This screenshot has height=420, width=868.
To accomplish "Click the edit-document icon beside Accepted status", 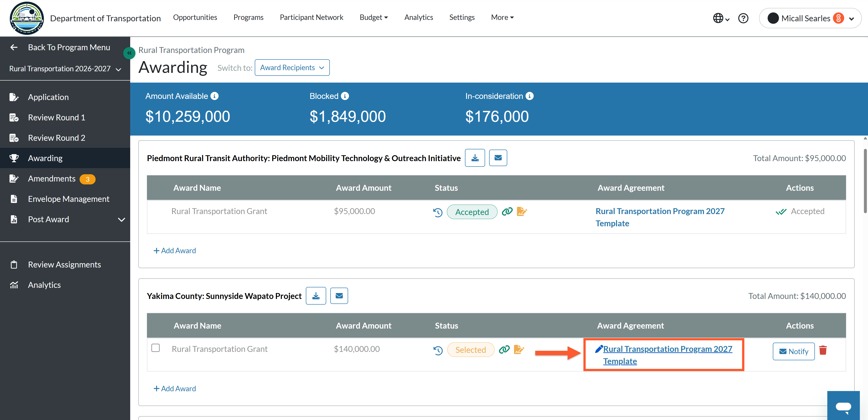I will [x=521, y=212].
